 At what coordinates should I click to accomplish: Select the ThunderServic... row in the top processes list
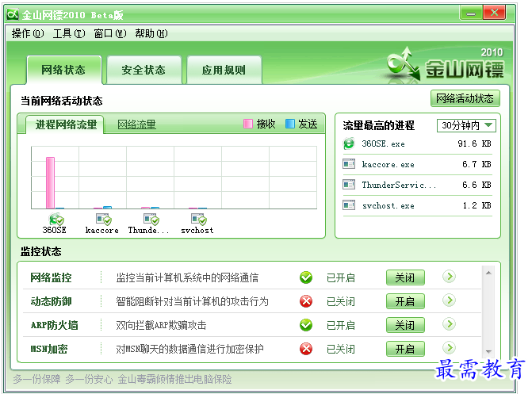tap(417, 185)
